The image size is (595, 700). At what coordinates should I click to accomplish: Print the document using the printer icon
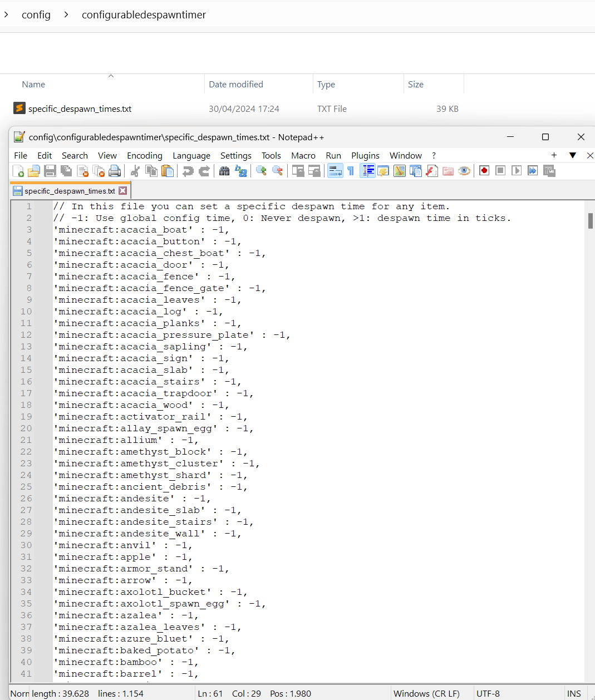click(x=115, y=171)
